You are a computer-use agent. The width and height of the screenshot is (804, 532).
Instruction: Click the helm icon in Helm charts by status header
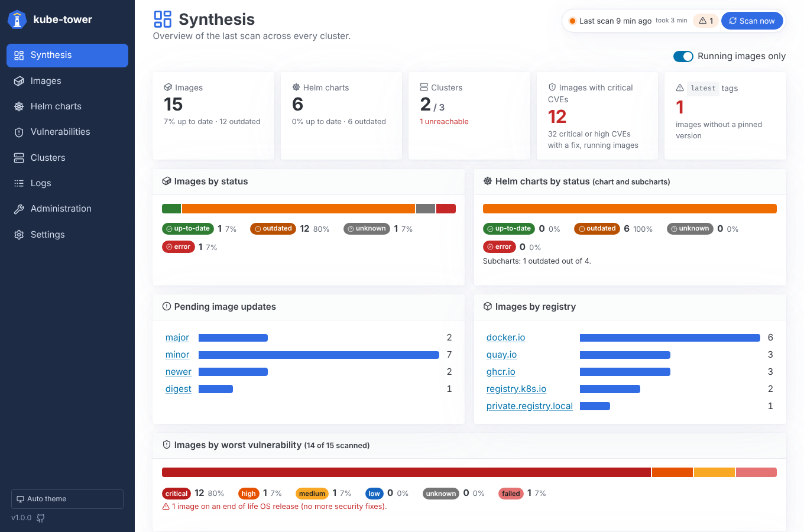488,181
